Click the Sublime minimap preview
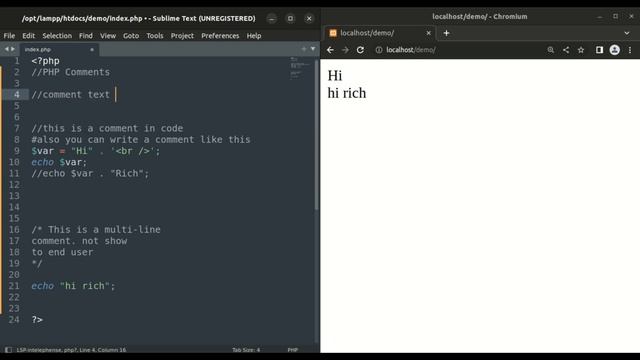This screenshot has width=640, height=360. click(x=300, y=68)
